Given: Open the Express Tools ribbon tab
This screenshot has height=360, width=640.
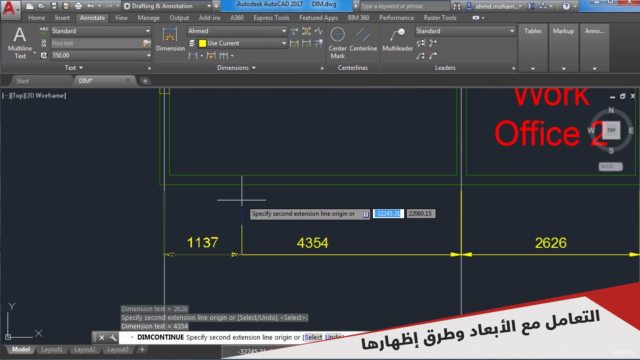Looking at the screenshot, I should coord(271,18).
